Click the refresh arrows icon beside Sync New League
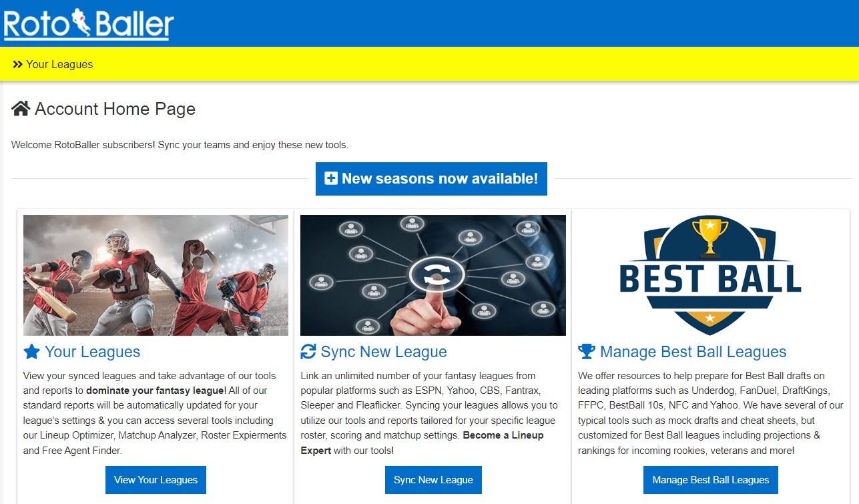This screenshot has height=504, width=859. (308, 352)
